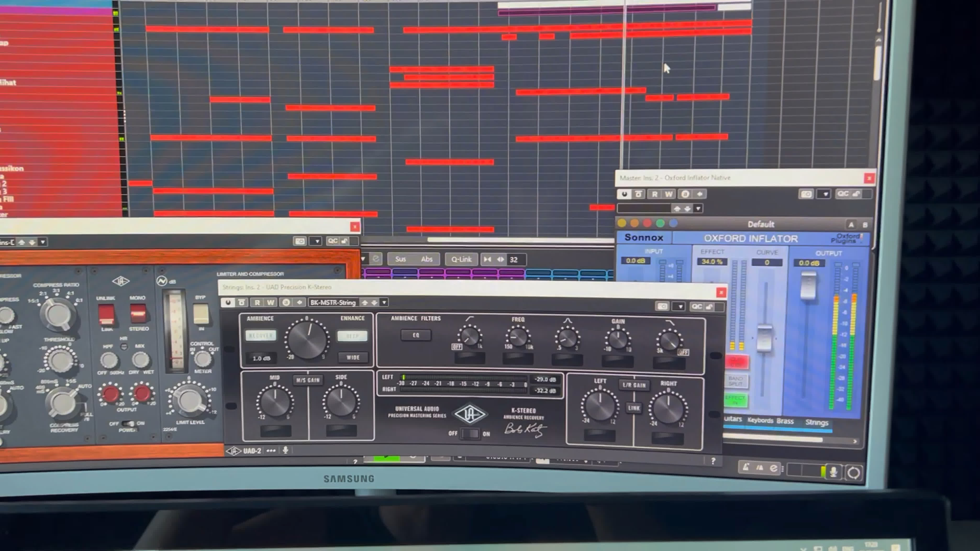Click the UAD-2 logo icon in the plugin footer

(233, 451)
